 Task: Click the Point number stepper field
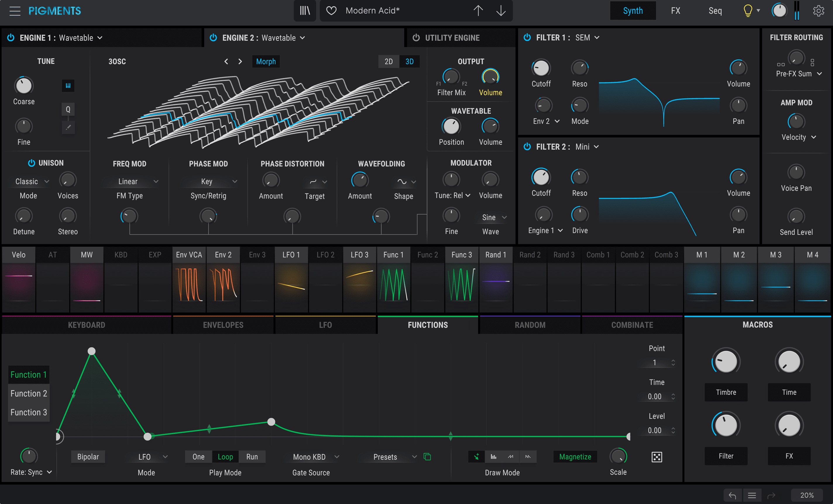657,363
